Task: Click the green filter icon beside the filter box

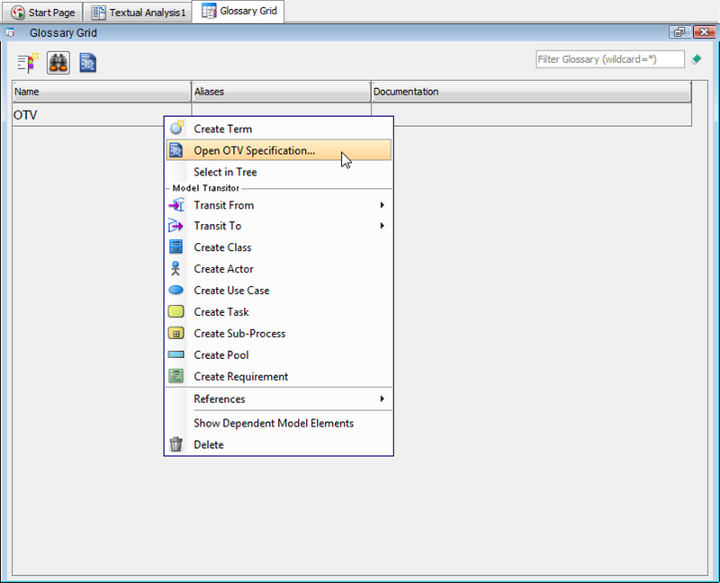Action: click(x=696, y=60)
